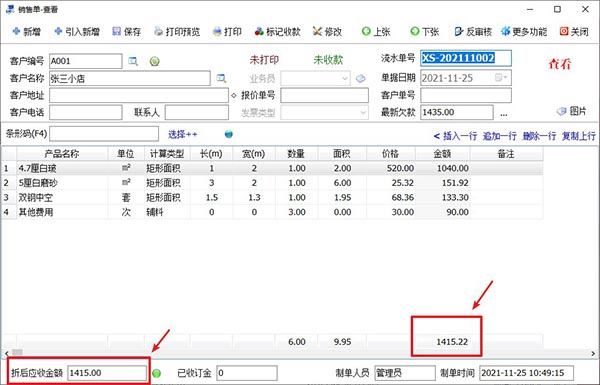Click the 价格 column header
600x385 pixels.
(x=391, y=154)
